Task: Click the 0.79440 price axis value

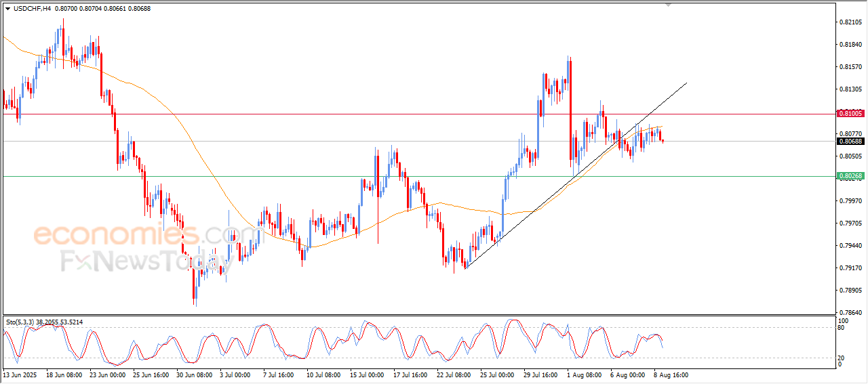Action: click(x=851, y=246)
